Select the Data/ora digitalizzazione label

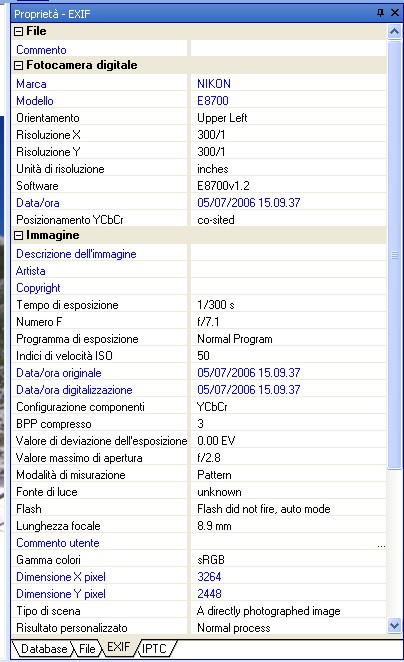[74, 390]
